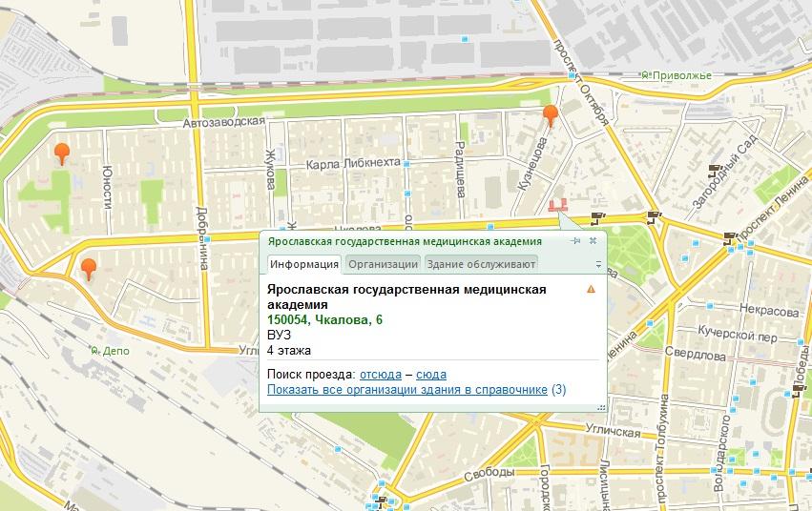Select the orange marker on Кузнецова street

tap(550, 116)
